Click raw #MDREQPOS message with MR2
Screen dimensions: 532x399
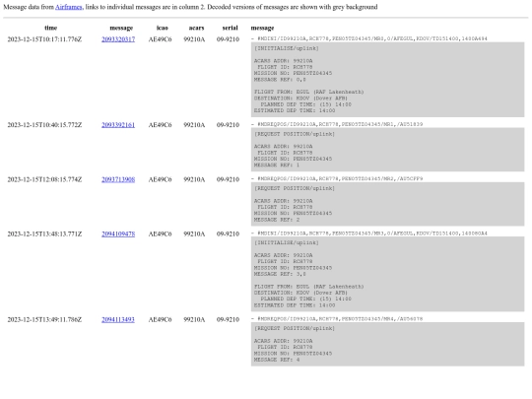pos(337,178)
